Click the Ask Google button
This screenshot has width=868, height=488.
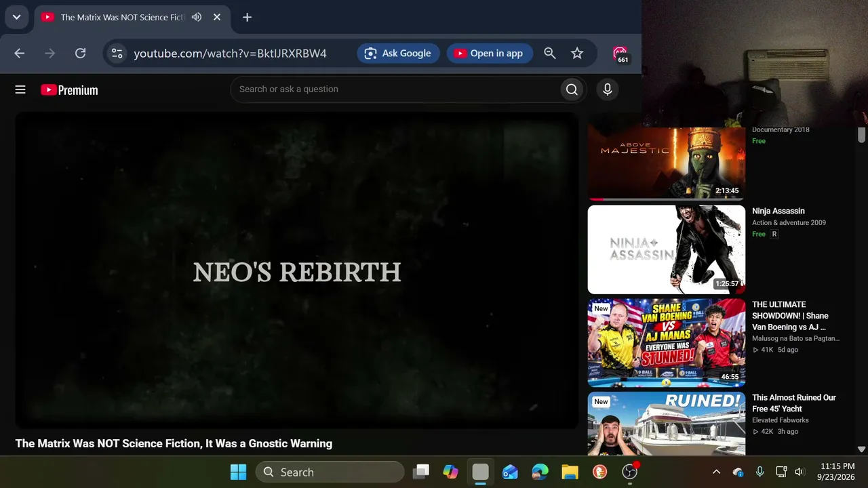398,53
